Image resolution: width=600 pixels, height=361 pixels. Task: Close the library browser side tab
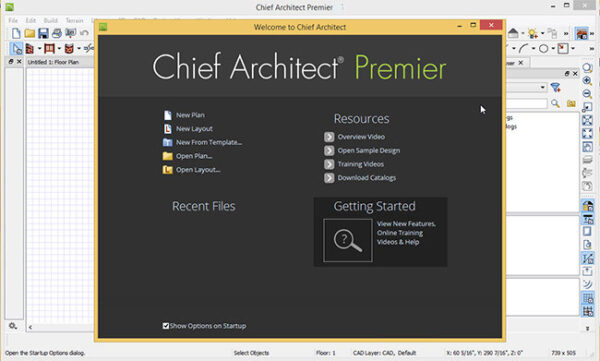click(x=520, y=62)
